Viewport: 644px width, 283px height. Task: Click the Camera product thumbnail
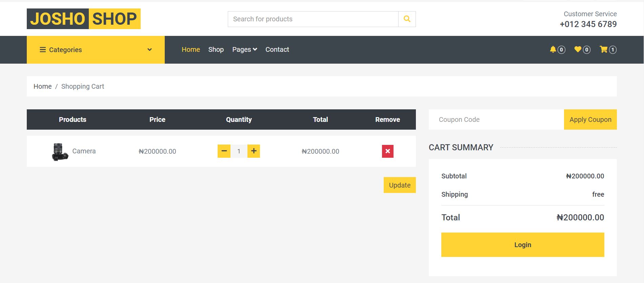(60, 152)
